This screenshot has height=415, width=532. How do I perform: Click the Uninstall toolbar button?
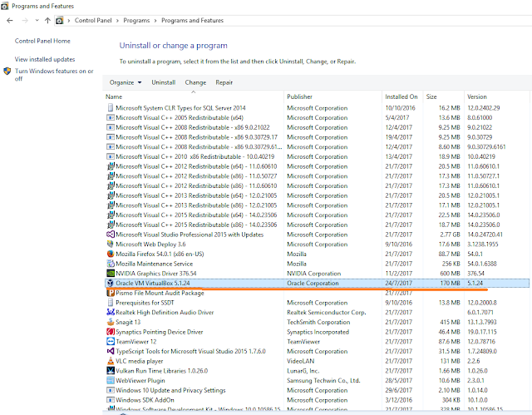click(x=164, y=82)
